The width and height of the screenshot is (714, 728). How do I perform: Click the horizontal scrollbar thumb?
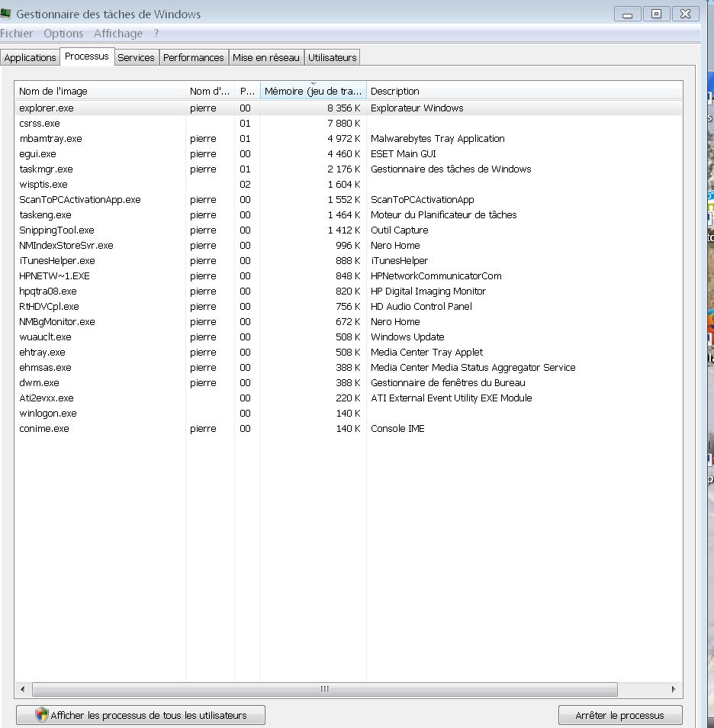click(324, 689)
